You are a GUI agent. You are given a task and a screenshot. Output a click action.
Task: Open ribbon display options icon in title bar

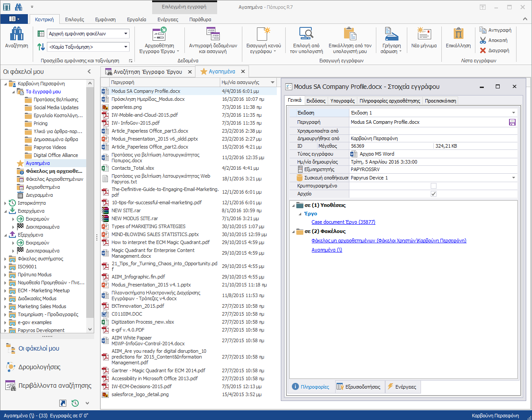point(482,7)
